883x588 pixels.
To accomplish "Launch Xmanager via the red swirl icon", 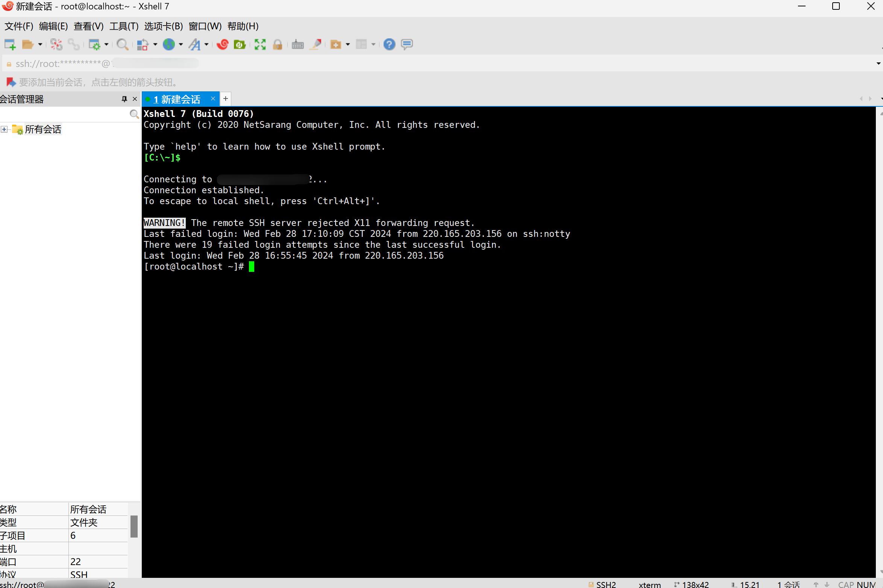I will coord(222,44).
